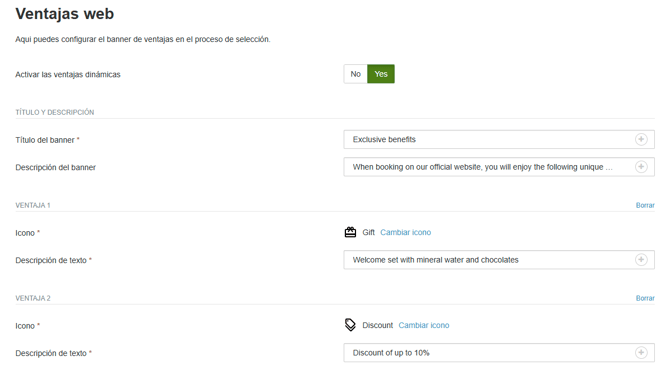Click the Título y descripción section header
This screenshot has height=370, width=670.
pos(55,112)
